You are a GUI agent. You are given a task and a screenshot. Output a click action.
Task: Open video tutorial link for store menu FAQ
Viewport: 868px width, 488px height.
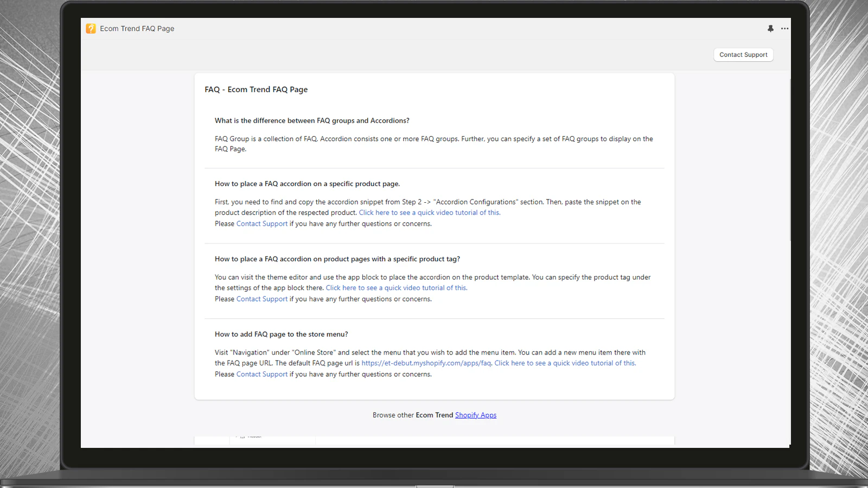(x=565, y=363)
